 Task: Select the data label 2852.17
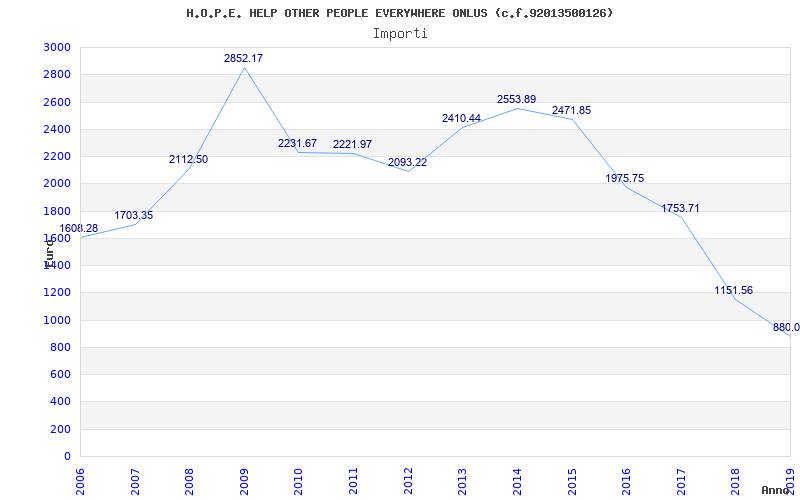tap(243, 58)
